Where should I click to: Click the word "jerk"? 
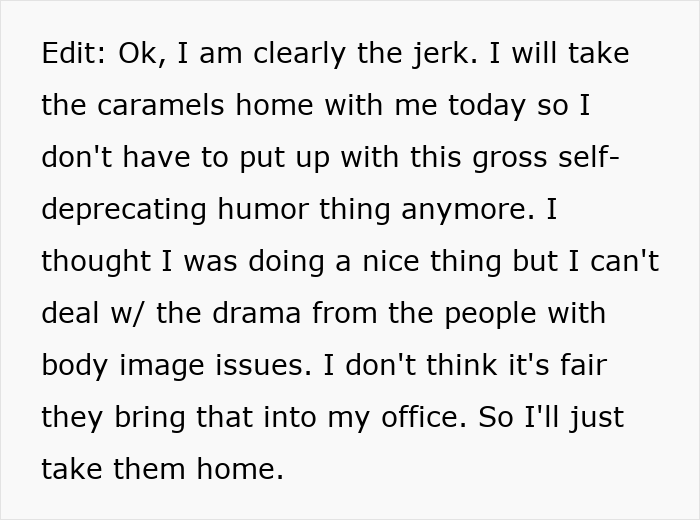(x=442, y=54)
